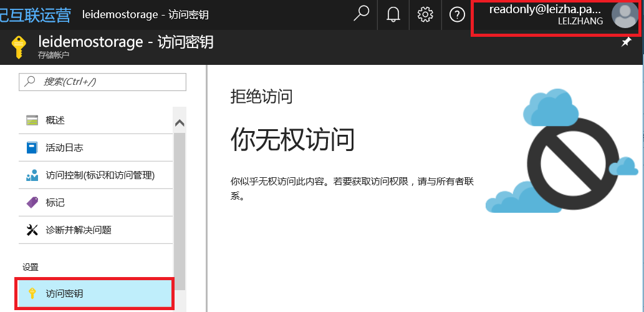Open the 活动日志 menu item
Image resolution: width=644 pixels, height=312 pixels.
coord(96,147)
